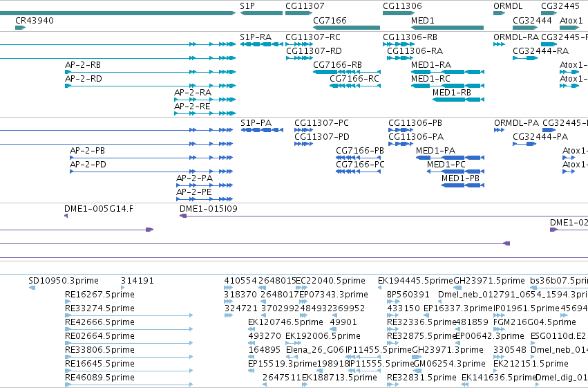
Task: Select the MED1-RA transcript
Action: coord(448,72)
